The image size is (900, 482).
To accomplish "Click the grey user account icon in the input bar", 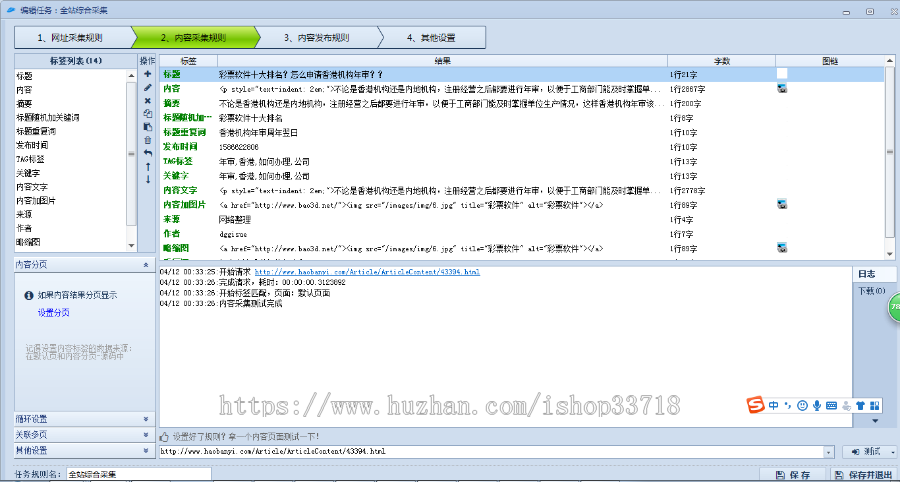I will click(846, 406).
